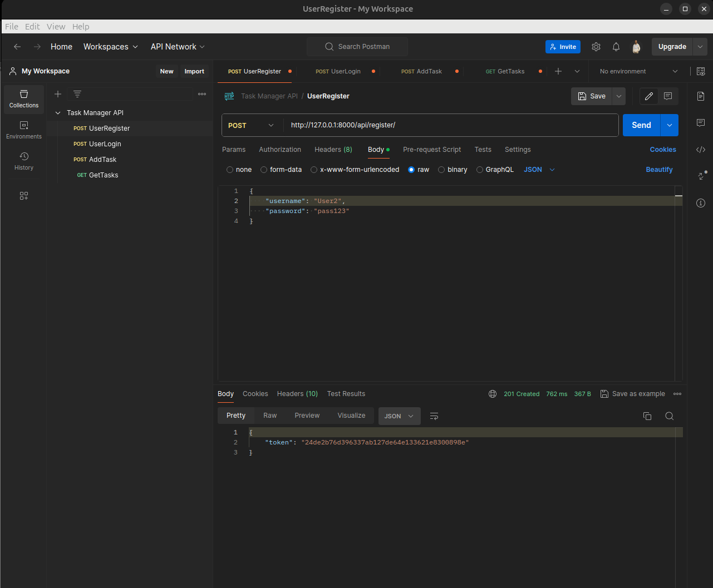The image size is (713, 588).
Task: Open the Environments sidebar panel
Action: point(24,130)
